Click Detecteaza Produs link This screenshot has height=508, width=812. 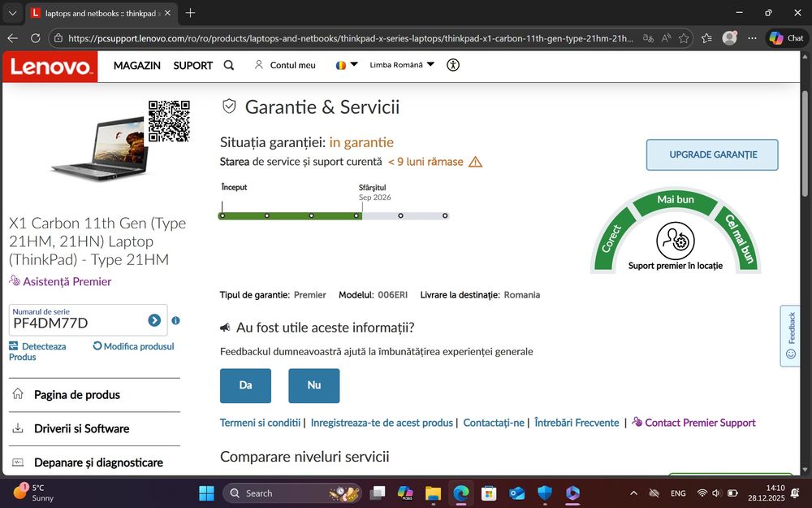point(37,351)
